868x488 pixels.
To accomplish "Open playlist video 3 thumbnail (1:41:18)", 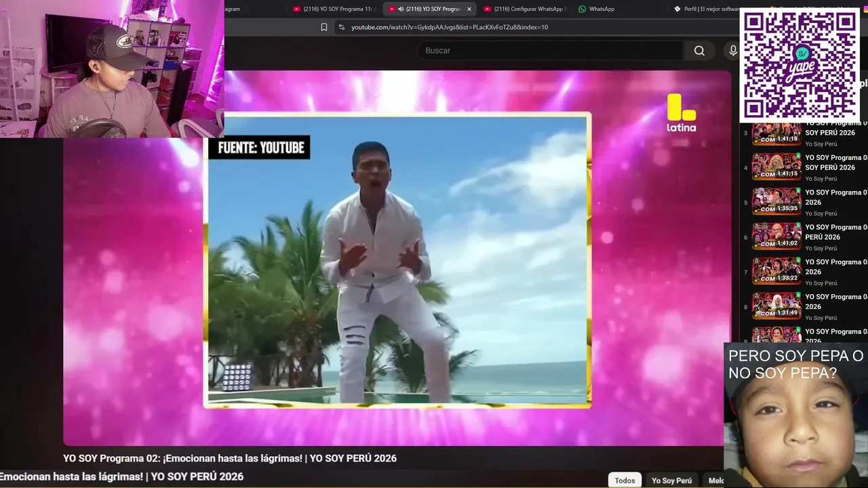I will pyautogui.click(x=776, y=133).
